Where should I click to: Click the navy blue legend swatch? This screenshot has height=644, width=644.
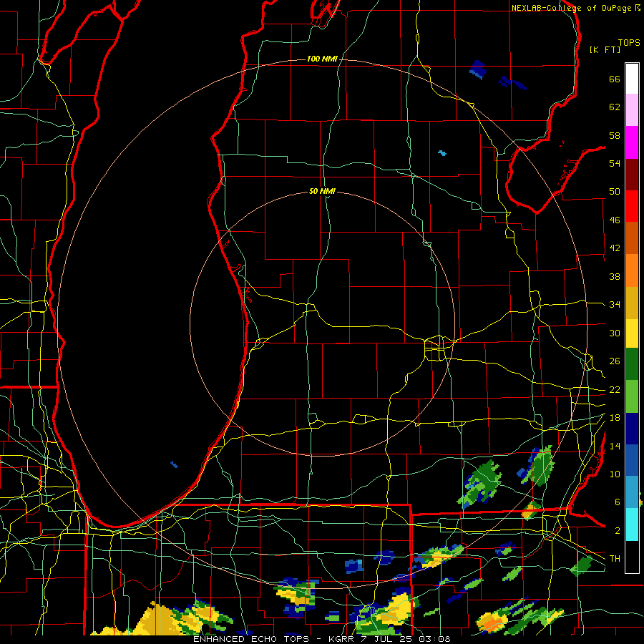[632, 429]
